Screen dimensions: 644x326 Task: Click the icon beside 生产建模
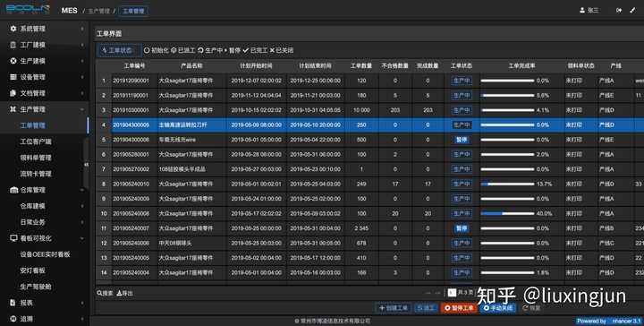pos(13,61)
